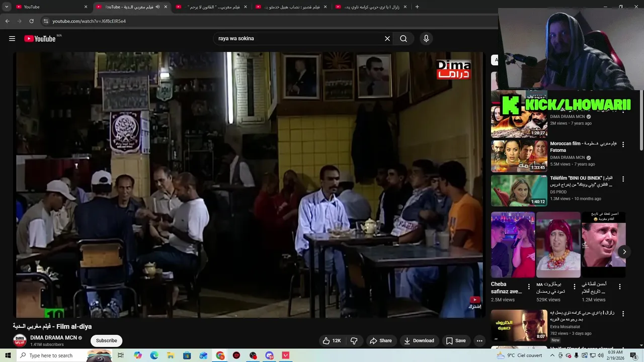This screenshot has height=362, width=644.
Task: Download the video
Action: (419, 340)
